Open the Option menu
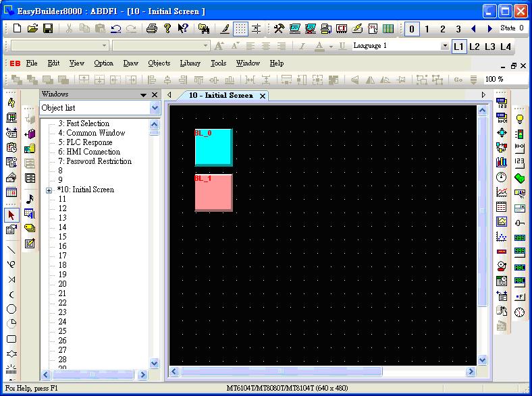Viewport: 532px width, 396px height. click(x=103, y=63)
